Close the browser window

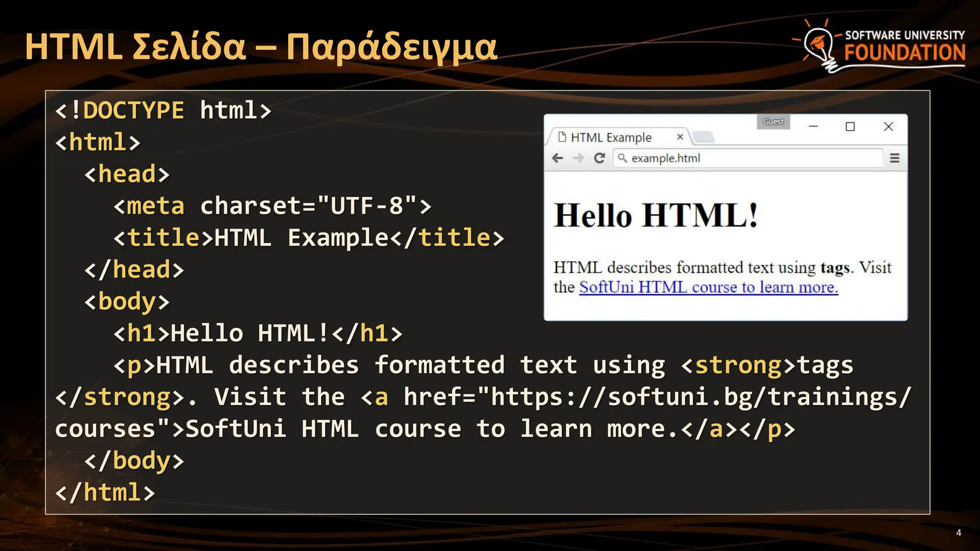pyautogui.click(x=889, y=126)
